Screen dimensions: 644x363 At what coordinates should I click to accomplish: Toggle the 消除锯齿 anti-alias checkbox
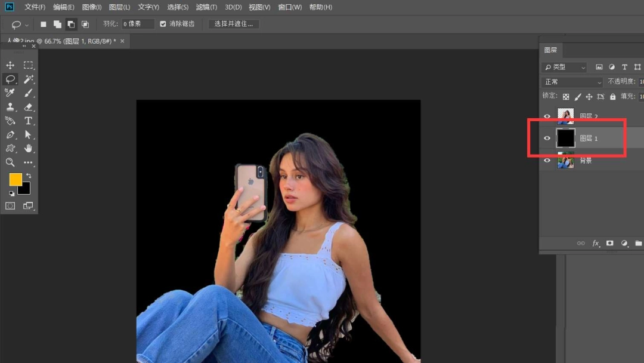point(163,24)
